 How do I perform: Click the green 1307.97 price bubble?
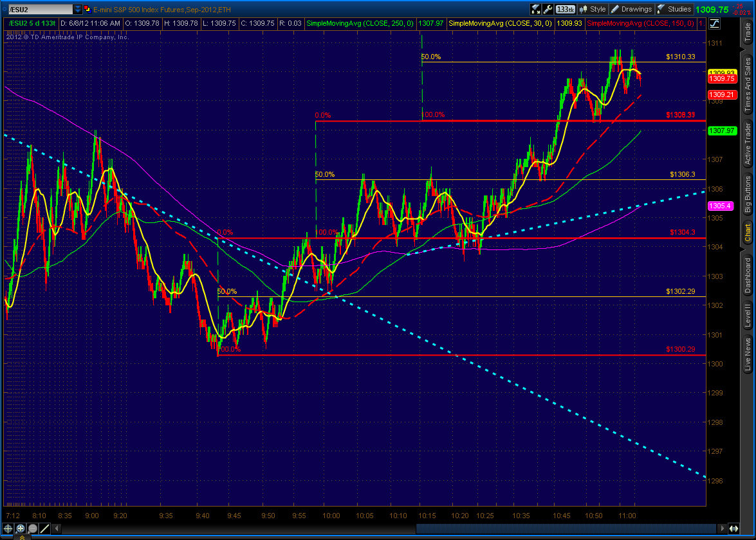click(722, 130)
